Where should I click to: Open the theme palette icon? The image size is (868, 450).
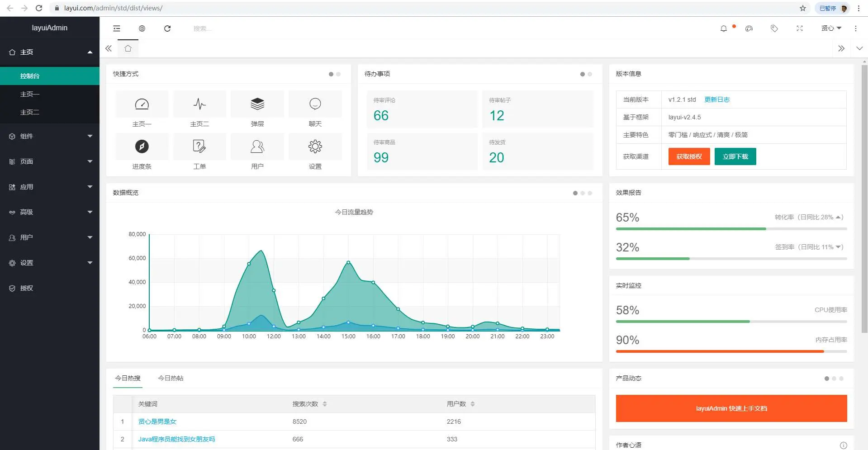pos(749,28)
